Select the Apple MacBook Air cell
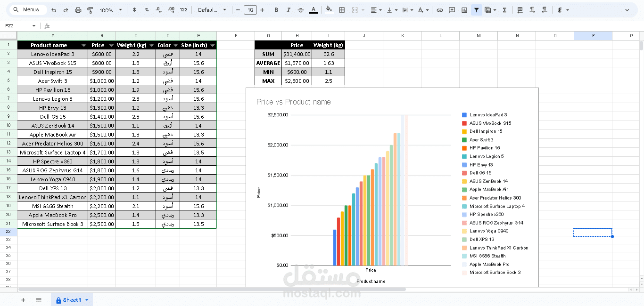644x306 pixels. click(x=53, y=135)
